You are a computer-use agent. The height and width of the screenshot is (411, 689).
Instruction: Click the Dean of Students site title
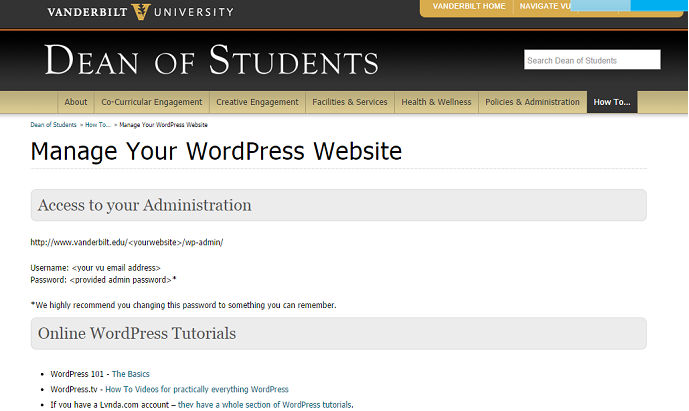pos(211,60)
